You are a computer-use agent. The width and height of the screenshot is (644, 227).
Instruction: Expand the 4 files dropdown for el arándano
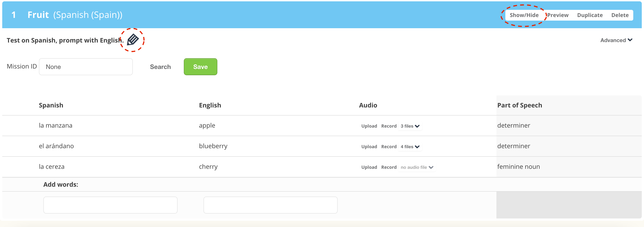pyautogui.click(x=410, y=147)
